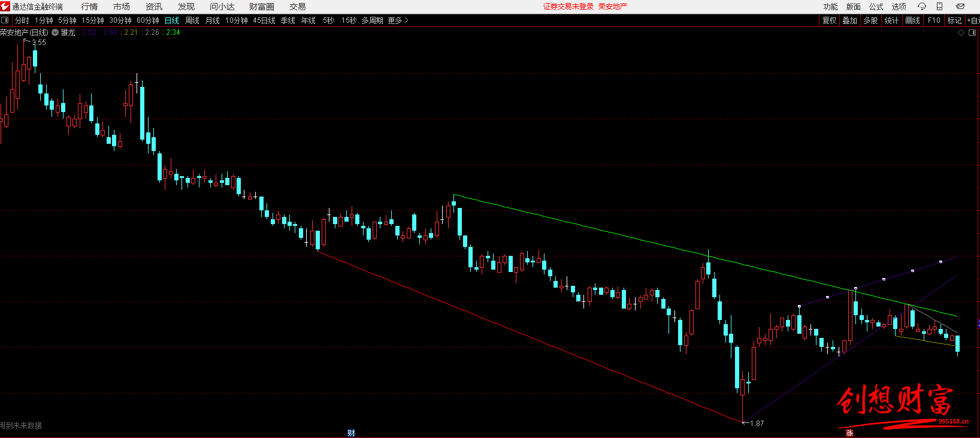
Task: Click the 1.87 low price label
Action: pos(757,423)
